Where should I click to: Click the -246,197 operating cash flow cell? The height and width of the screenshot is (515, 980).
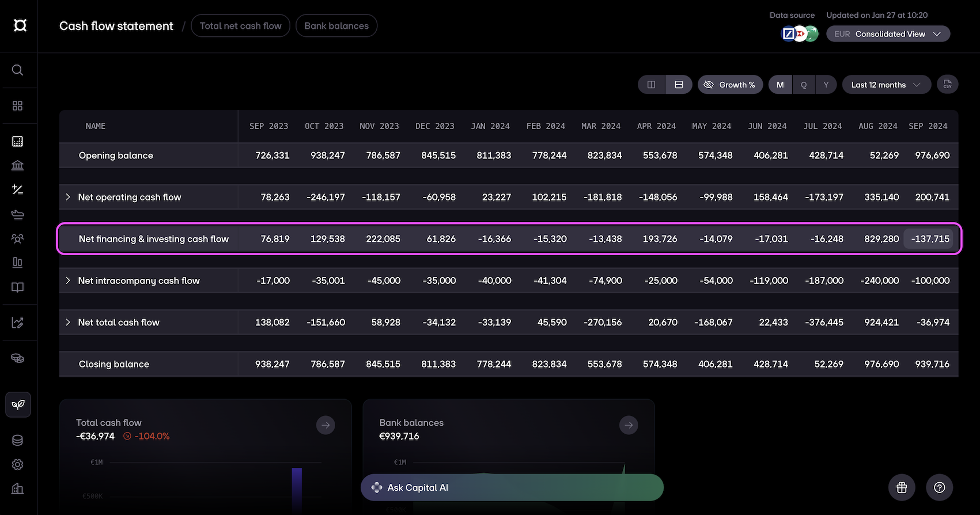(326, 197)
